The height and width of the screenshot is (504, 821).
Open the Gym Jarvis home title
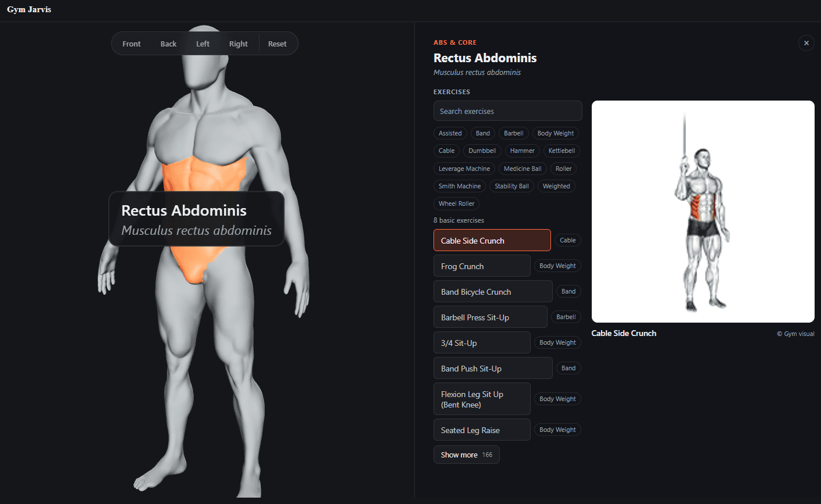(29, 9)
